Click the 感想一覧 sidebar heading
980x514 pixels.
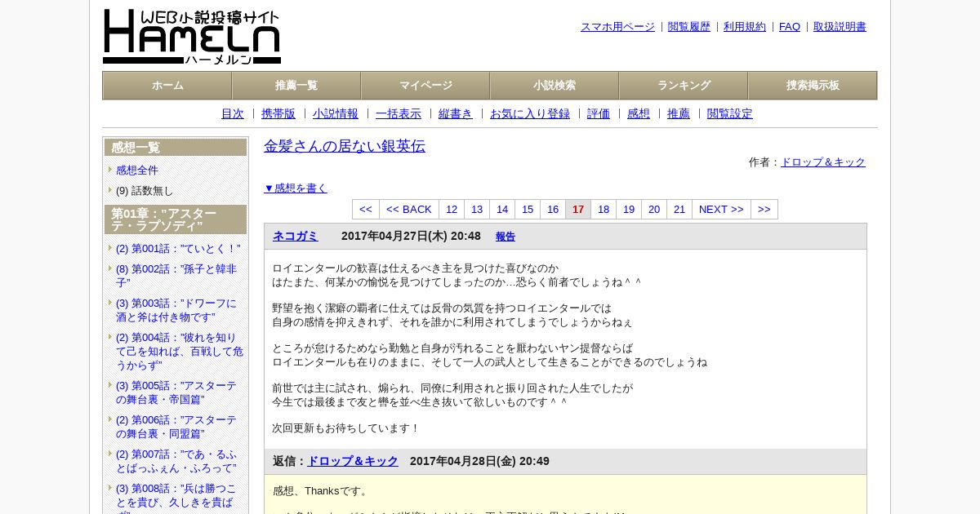pos(176,148)
